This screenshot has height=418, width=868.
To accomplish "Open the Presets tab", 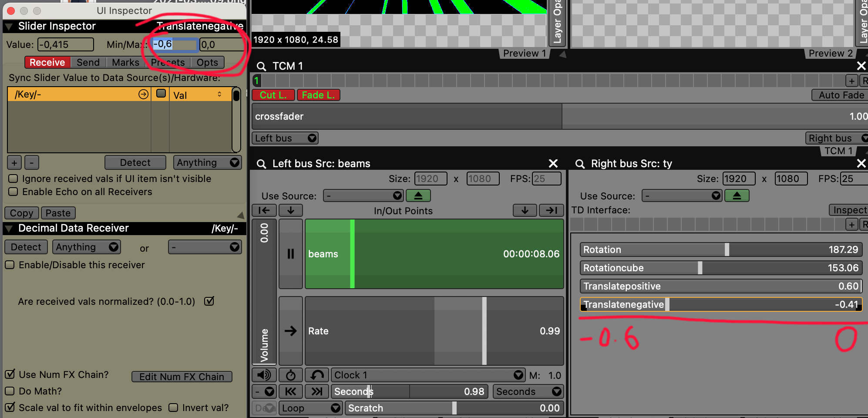I will [168, 63].
